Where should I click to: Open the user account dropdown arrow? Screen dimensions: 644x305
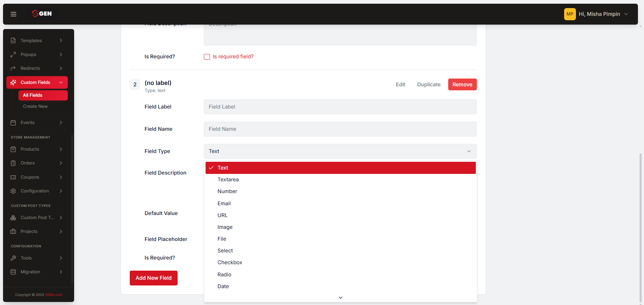point(626,14)
